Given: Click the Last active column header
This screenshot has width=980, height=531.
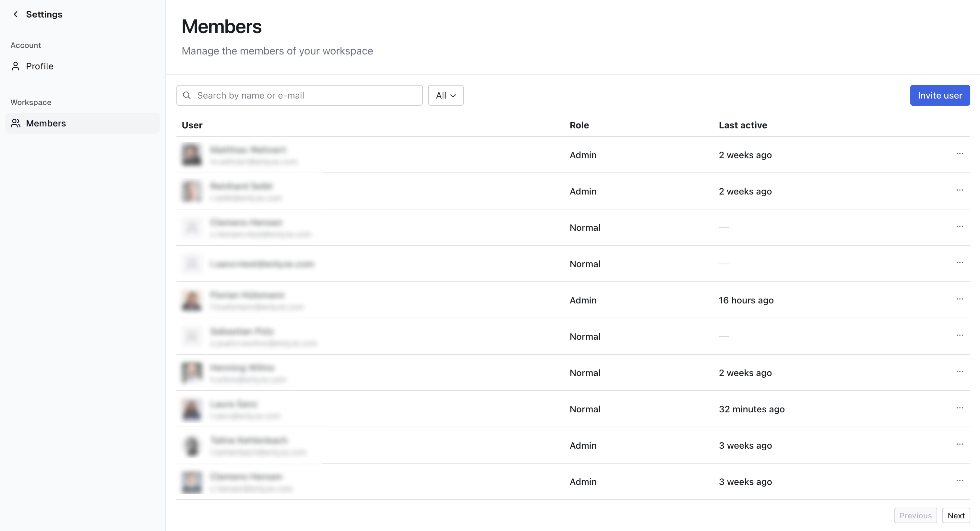Looking at the screenshot, I should click(x=743, y=125).
